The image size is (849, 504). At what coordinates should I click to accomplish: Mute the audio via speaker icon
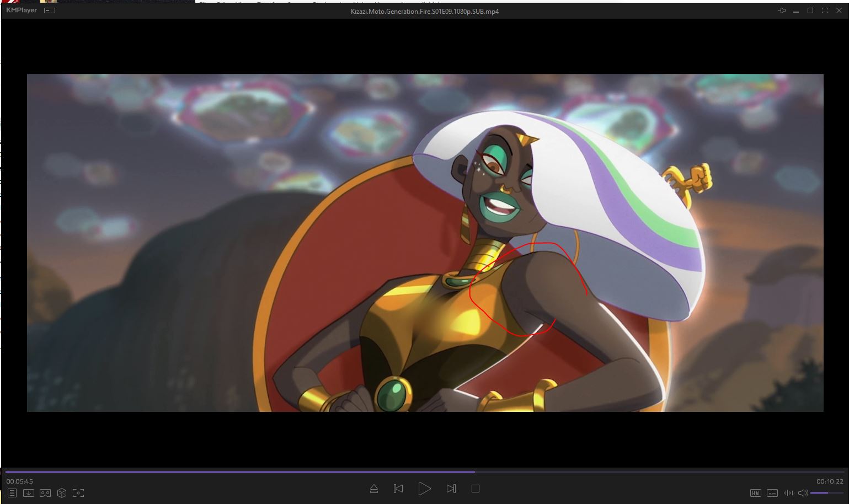pos(803,493)
